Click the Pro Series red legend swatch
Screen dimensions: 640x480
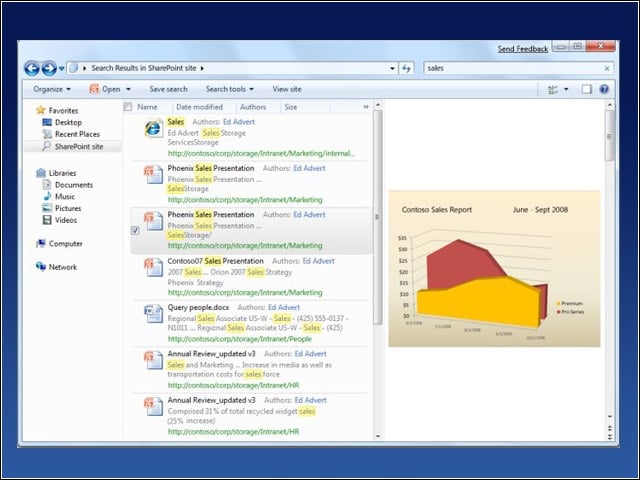558,312
